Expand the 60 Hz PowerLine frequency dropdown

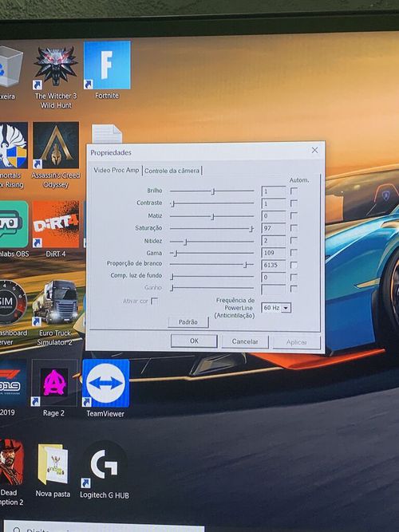(x=286, y=308)
